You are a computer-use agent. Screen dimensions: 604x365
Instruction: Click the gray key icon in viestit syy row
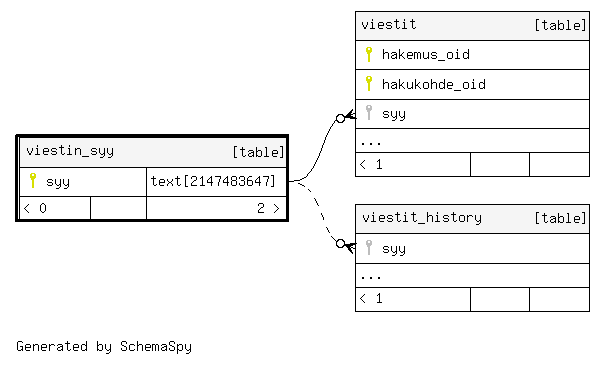click(369, 113)
